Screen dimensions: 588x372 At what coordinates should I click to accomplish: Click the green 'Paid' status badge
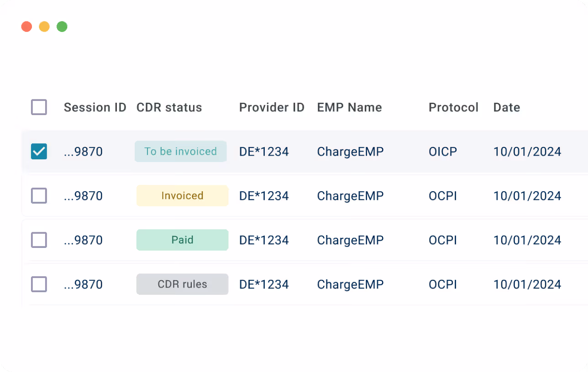pyautogui.click(x=182, y=240)
